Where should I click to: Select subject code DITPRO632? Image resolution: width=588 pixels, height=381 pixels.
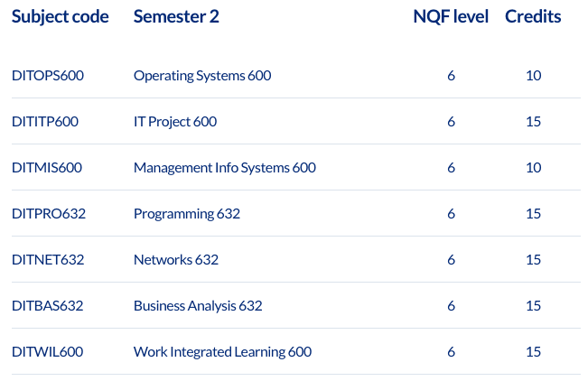coord(49,214)
